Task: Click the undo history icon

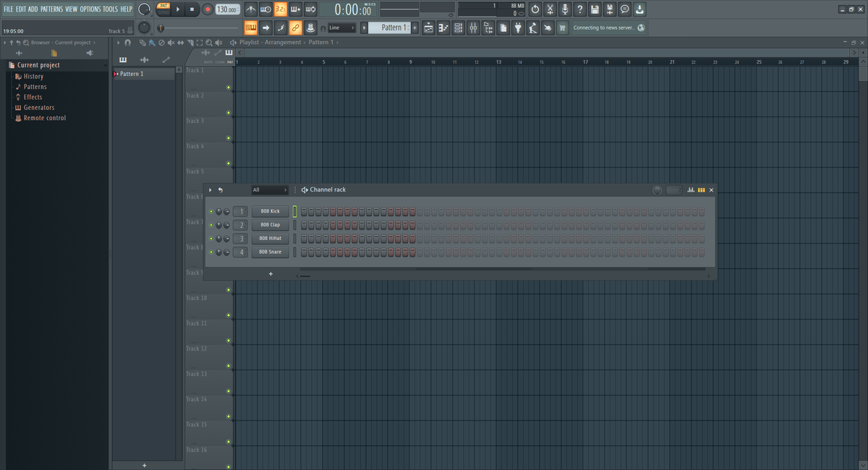Action: pos(535,9)
